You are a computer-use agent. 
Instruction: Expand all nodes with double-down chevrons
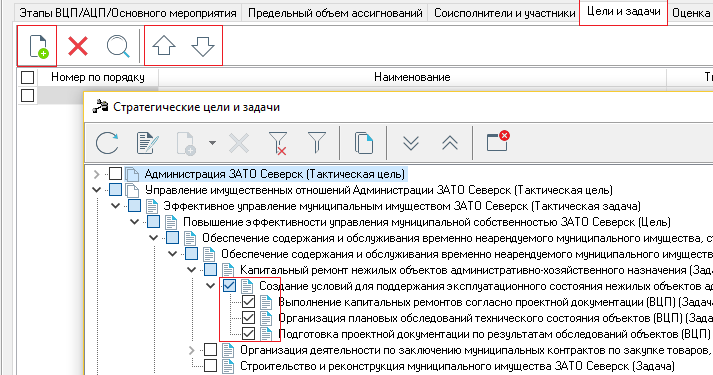(411, 143)
